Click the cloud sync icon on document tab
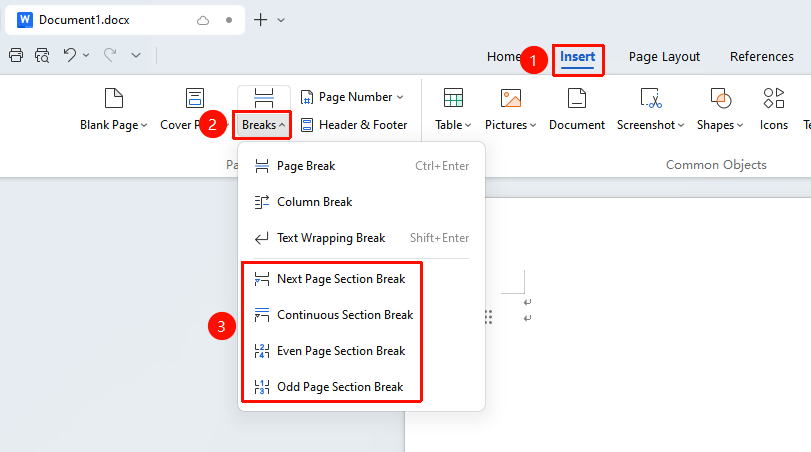 tap(203, 20)
